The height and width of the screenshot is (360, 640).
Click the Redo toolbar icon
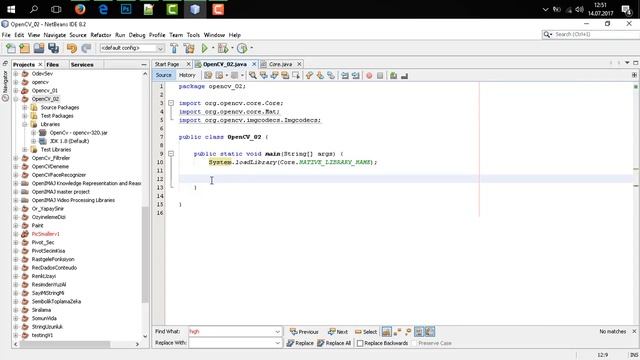click(86, 48)
